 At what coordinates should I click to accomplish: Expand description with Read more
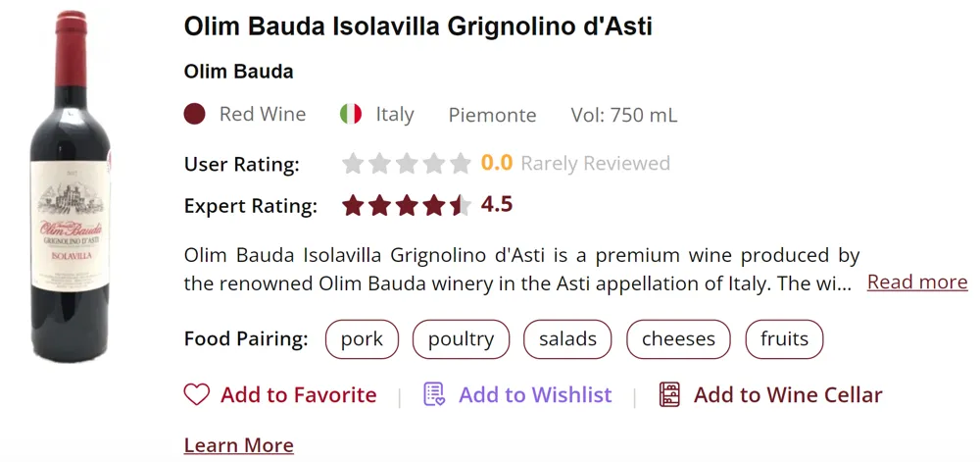click(x=916, y=282)
